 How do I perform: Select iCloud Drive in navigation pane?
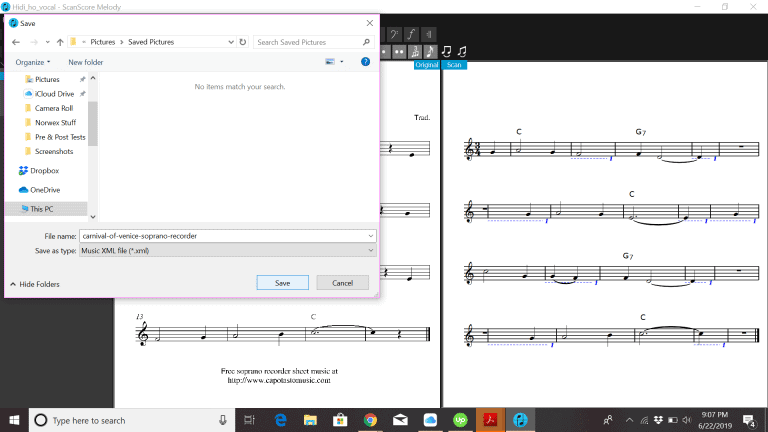(54, 94)
